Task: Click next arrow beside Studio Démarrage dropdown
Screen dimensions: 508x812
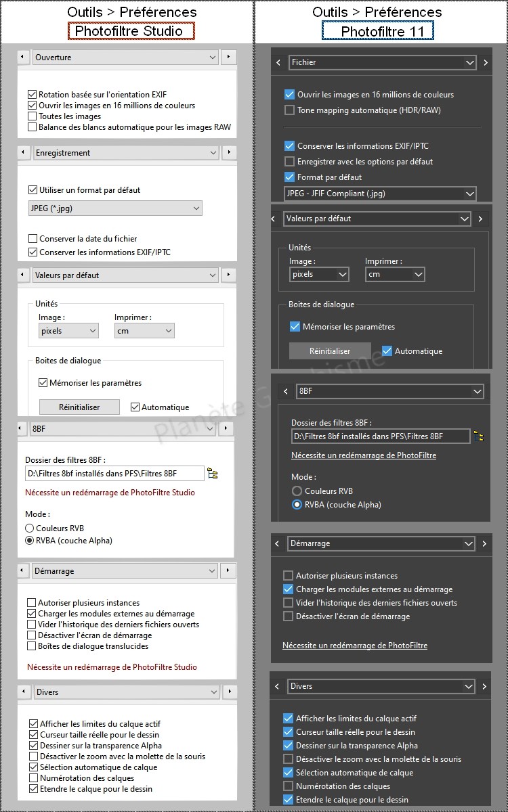Action: [229, 571]
